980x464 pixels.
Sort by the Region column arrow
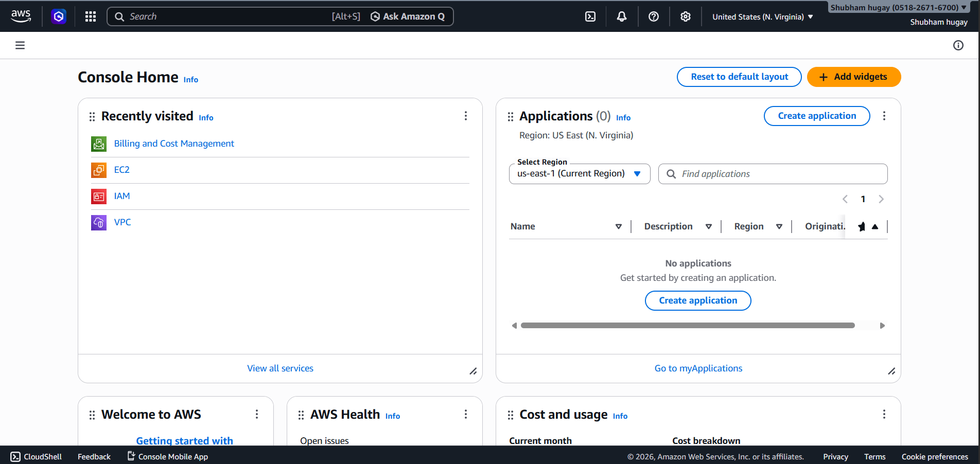(x=779, y=226)
